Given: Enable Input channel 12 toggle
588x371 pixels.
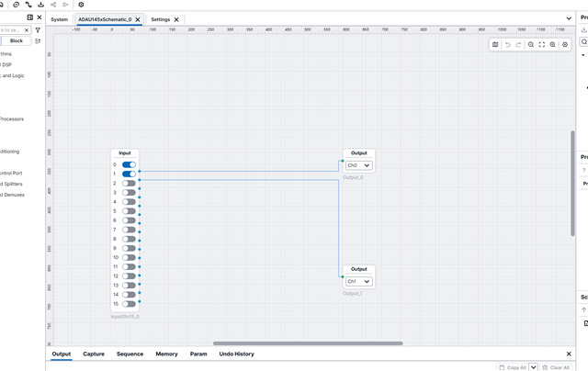Looking at the screenshot, I should 129,276.
